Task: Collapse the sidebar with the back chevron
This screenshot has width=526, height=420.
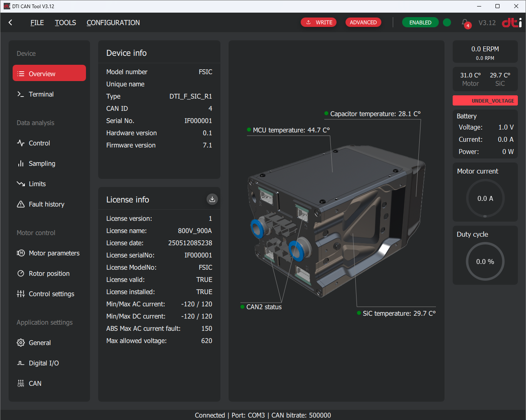Action: (x=10, y=23)
